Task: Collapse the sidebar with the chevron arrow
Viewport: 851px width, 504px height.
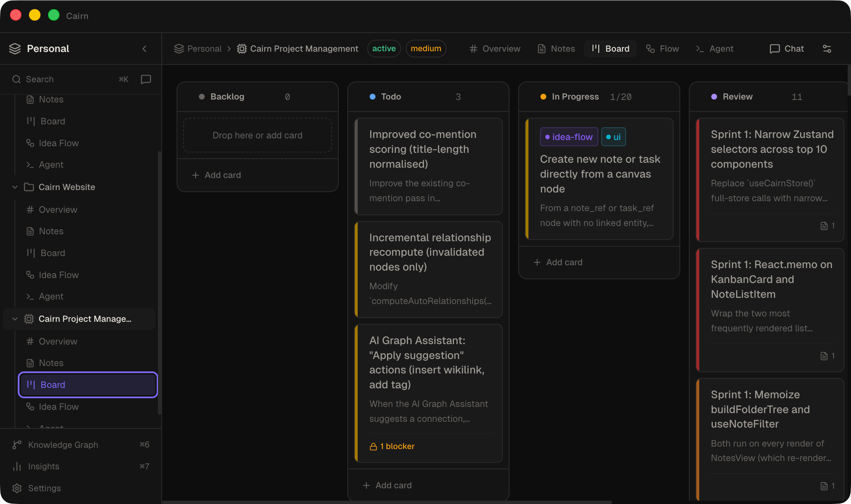Action: (x=144, y=49)
